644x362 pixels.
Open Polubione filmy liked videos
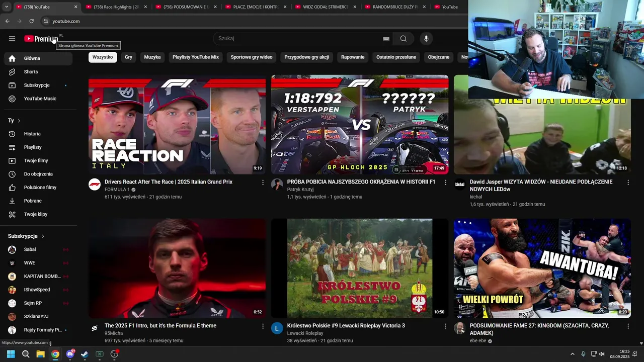[38, 188]
